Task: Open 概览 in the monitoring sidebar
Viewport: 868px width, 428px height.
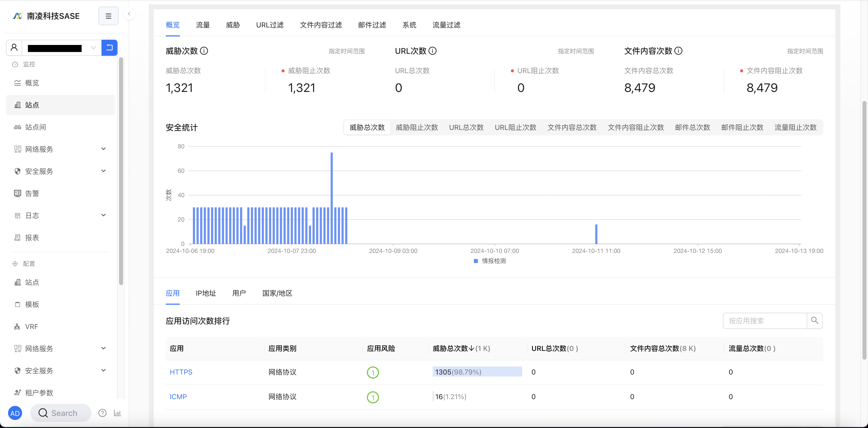Action: (x=61, y=83)
